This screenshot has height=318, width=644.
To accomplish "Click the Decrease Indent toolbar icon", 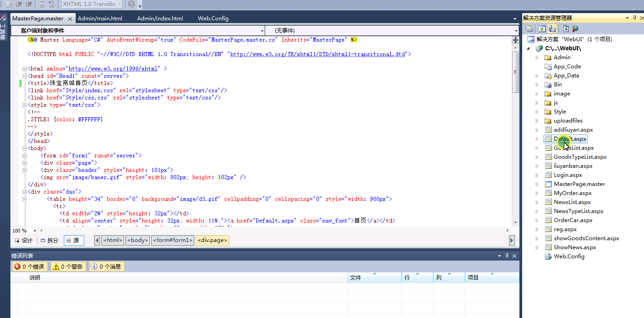I will (19, 4).
